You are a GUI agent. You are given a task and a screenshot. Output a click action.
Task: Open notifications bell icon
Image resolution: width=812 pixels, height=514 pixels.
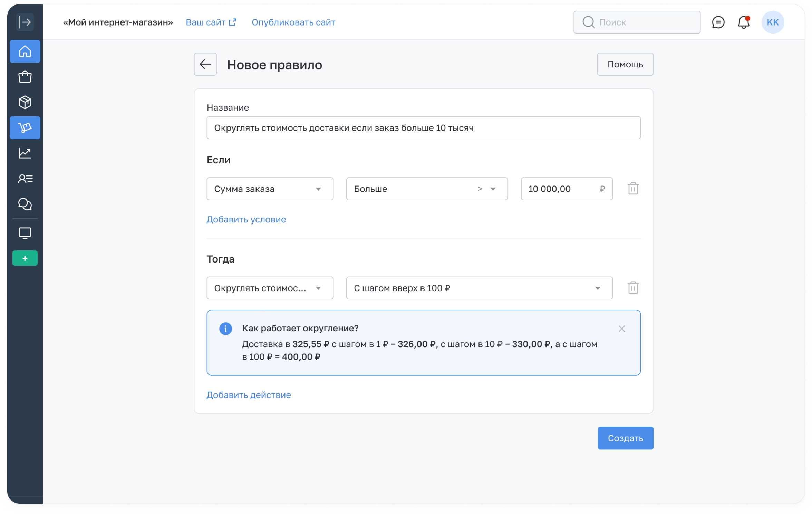pyautogui.click(x=743, y=22)
